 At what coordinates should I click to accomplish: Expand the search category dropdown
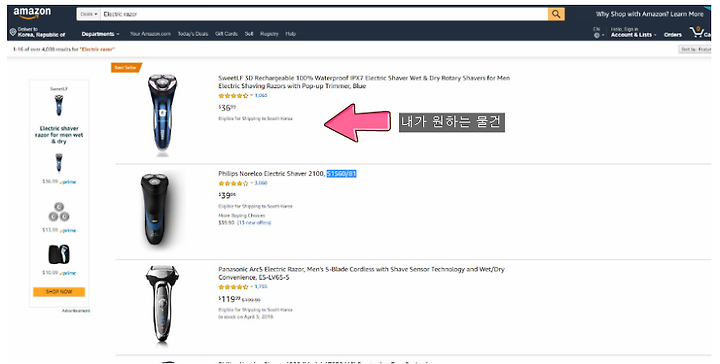[89, 14]
